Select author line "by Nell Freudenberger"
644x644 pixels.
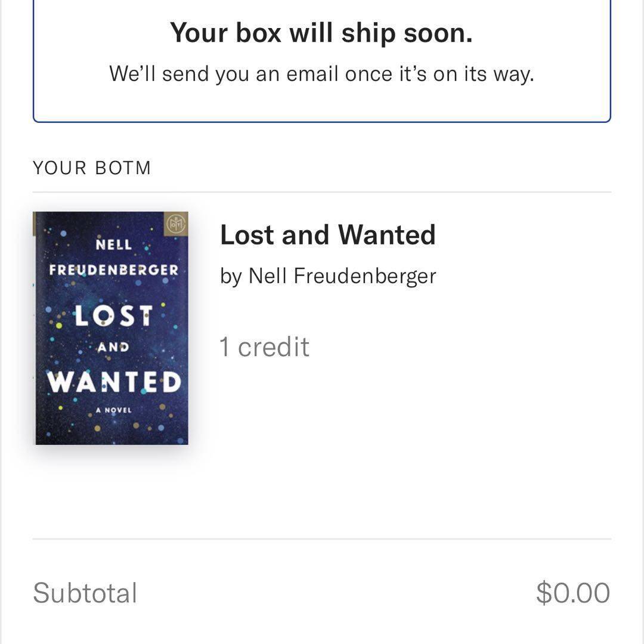(328, 276)
